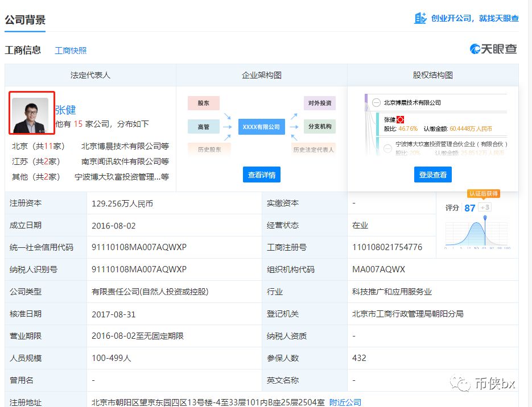Open the legal representative 张健 link
Image resolution: width=532 pixels, height=407 pixels.
pos(65,110)
